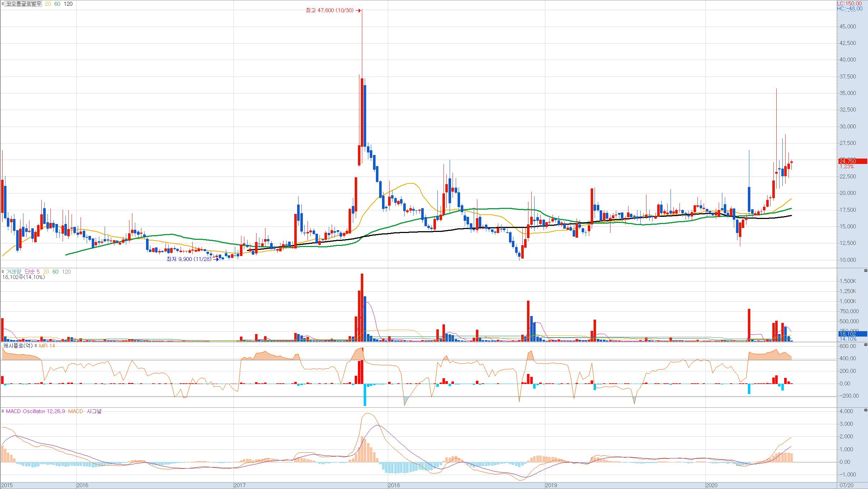The height and width of the screenshot is (489, 868).
Task: Click the 단순 5 volume average label
Action: click(32, 272)
